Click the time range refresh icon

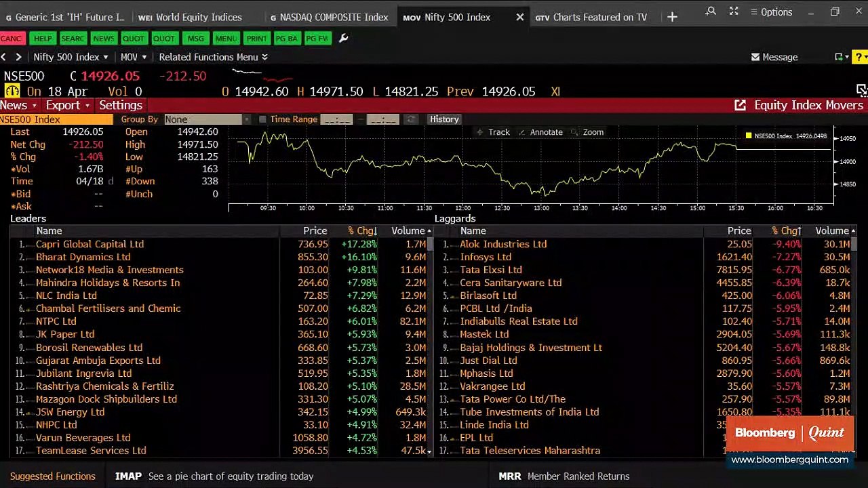[x=410, y=119]
